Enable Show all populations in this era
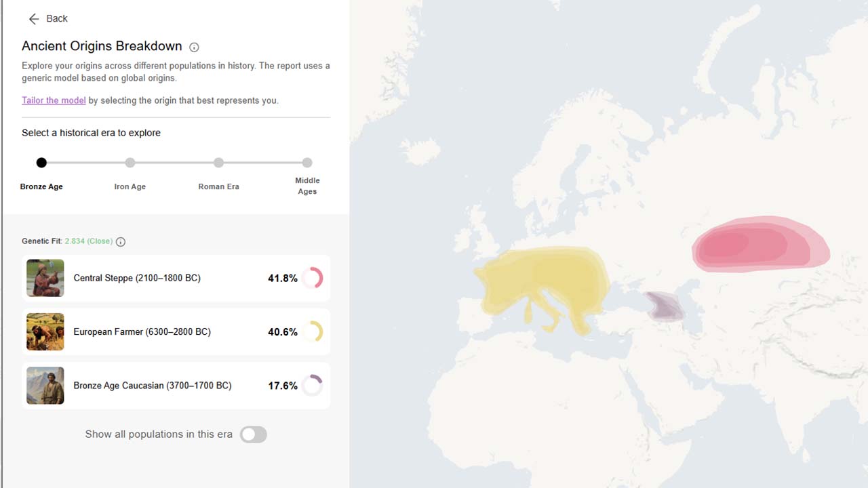This screenshot has height=488, width=868. coord(253,434)
